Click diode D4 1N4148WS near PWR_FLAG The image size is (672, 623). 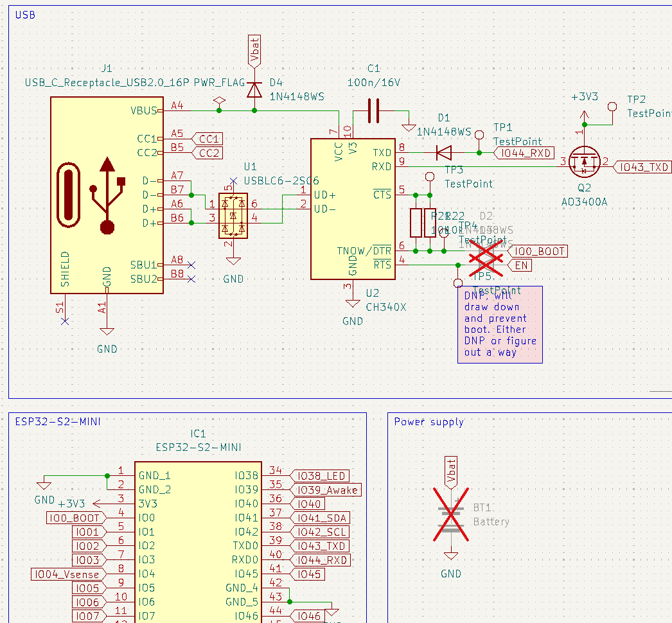254,90
